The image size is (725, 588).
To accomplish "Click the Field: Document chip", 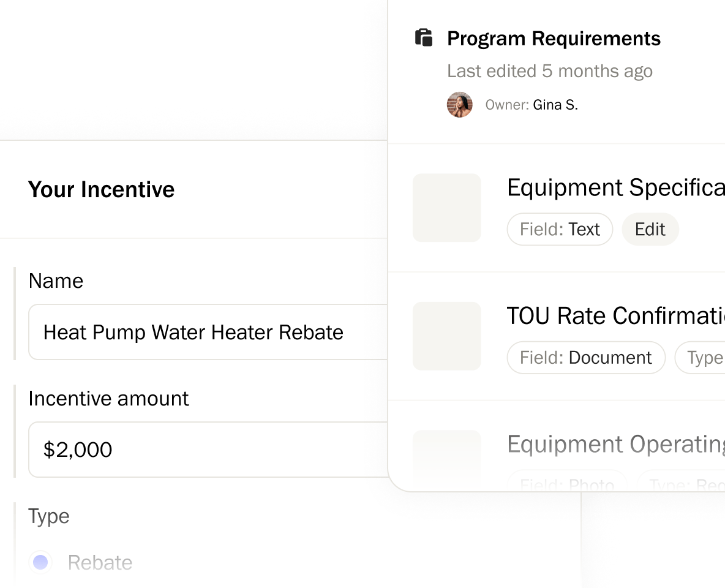I will [x=585, y=358].
